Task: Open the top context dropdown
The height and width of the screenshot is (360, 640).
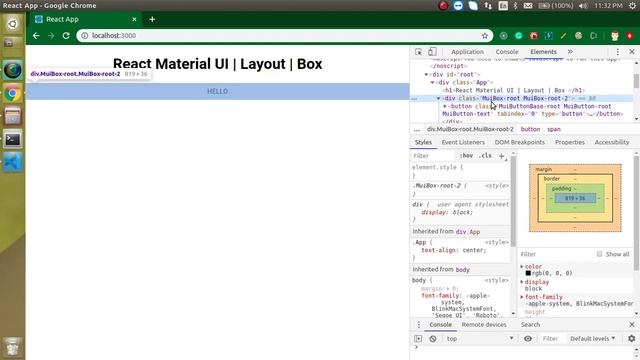Action: pyautogui.click(x=480, y=339)
